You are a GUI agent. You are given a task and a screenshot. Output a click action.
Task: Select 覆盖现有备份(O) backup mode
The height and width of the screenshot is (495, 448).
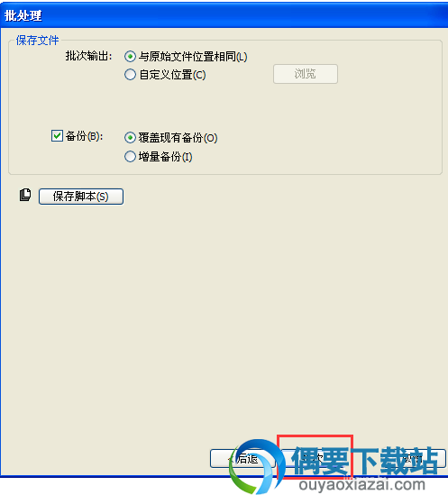coord(130,138)
